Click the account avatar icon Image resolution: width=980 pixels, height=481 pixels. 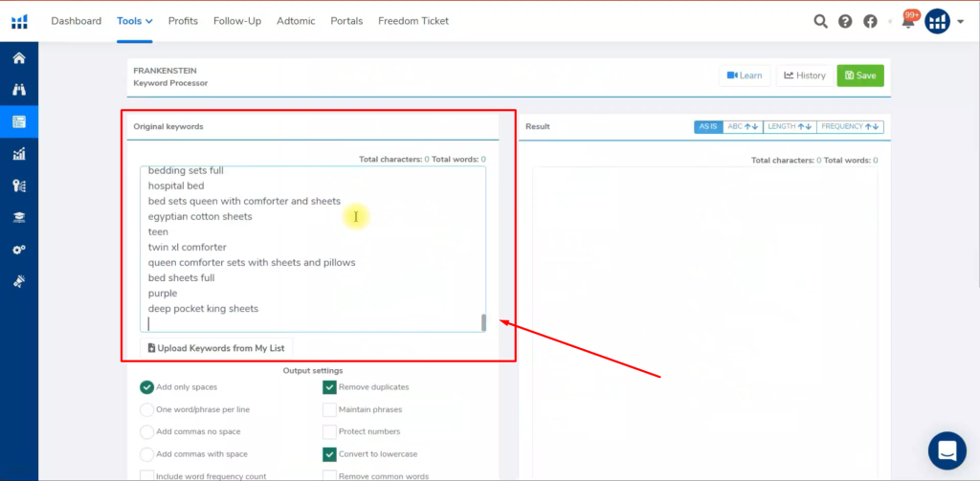pos(938,21)
